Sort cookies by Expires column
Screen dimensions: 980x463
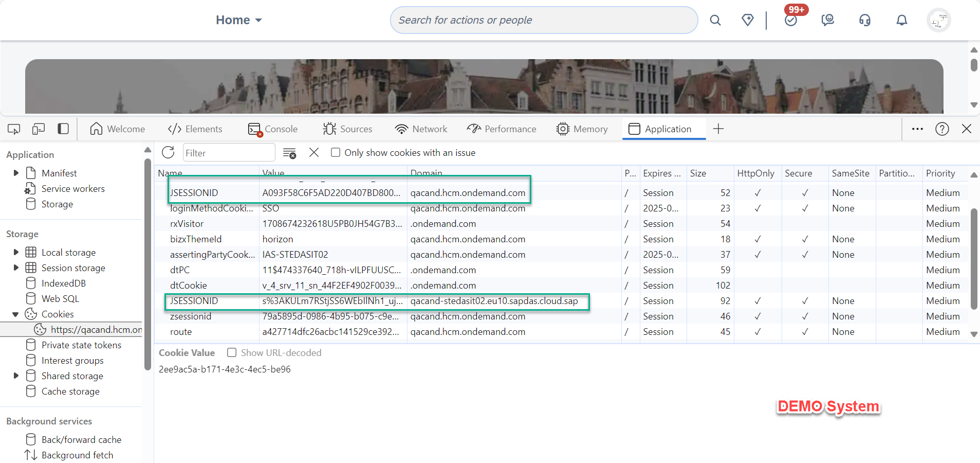pos(662,173)
